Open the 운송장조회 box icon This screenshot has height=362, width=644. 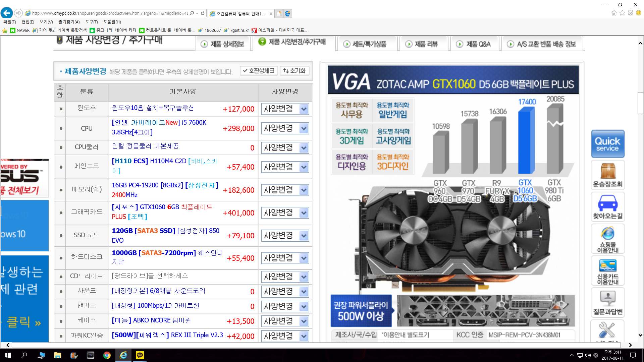[607, 175]
